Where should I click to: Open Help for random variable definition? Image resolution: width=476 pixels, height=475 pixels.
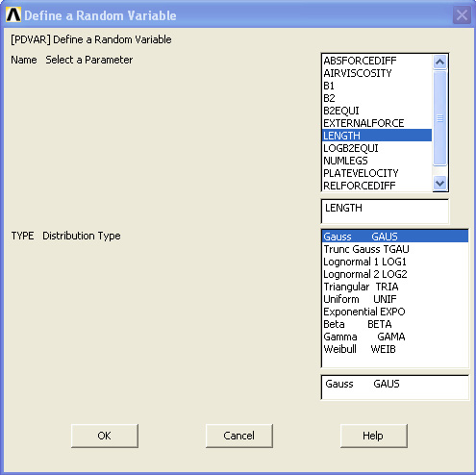pos(374,436)
